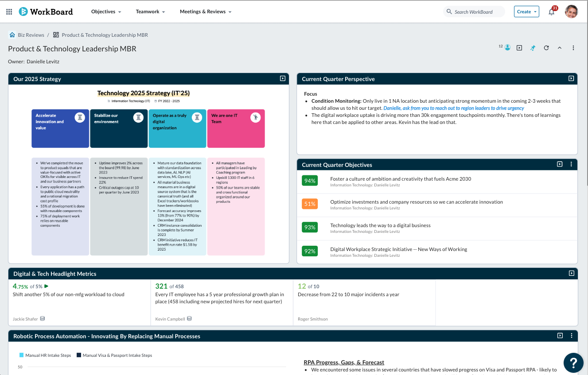Refresh the MBR page with reload icon
This screenshot has width=588, height=375.
546,48
